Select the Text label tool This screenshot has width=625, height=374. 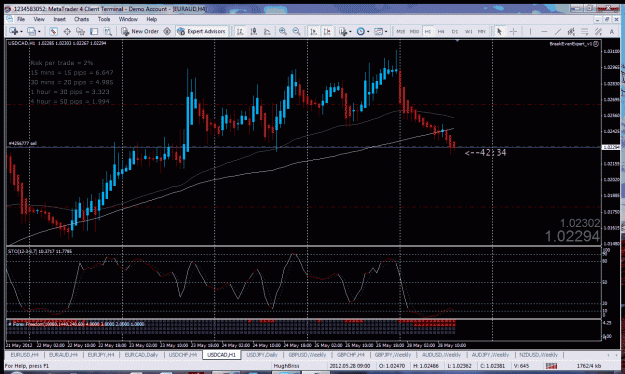pyautogui.click(x=611, y=31)
